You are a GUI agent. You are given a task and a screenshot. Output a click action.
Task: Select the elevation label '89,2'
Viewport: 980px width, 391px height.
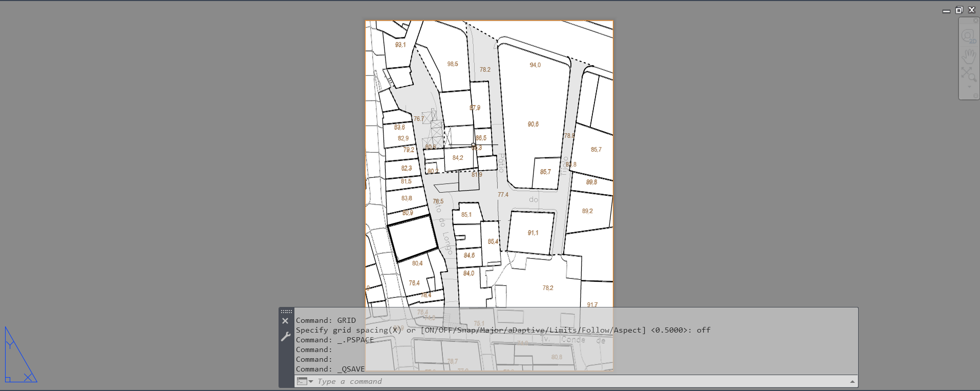[x=587, y=211]
